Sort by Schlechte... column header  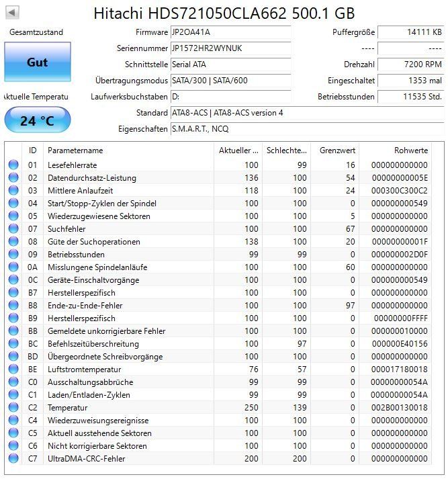[x=286, y=150]
